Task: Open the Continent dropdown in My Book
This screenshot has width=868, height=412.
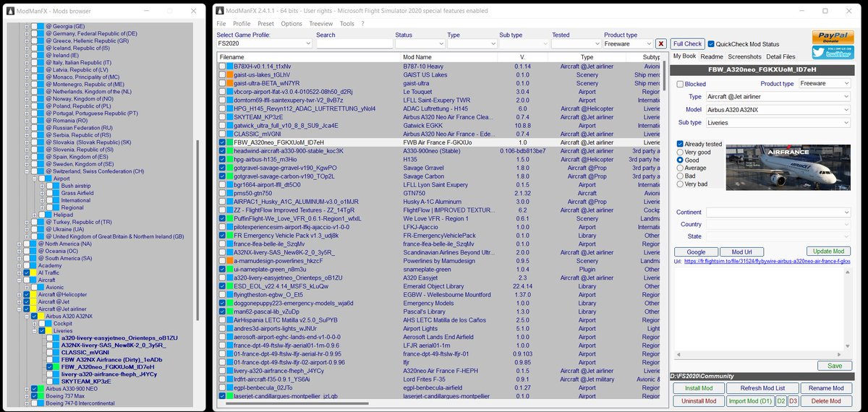Action: (778, 212)
